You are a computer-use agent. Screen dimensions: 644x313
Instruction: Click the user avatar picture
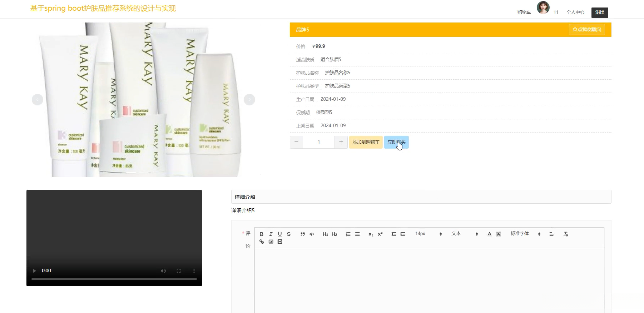coord(543,8)
